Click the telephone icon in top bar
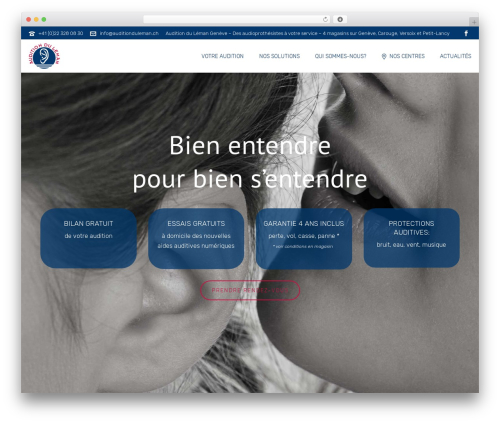500x423 pixels. click(x=32, y=33)
